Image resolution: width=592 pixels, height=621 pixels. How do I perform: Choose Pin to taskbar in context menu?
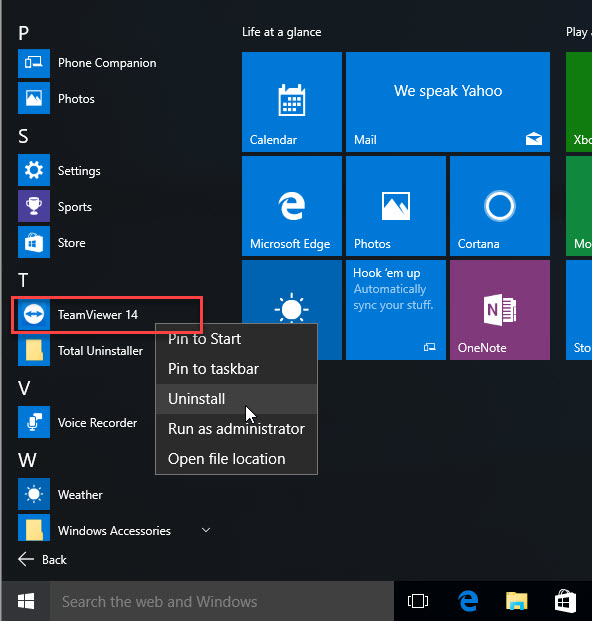point(236,369)
